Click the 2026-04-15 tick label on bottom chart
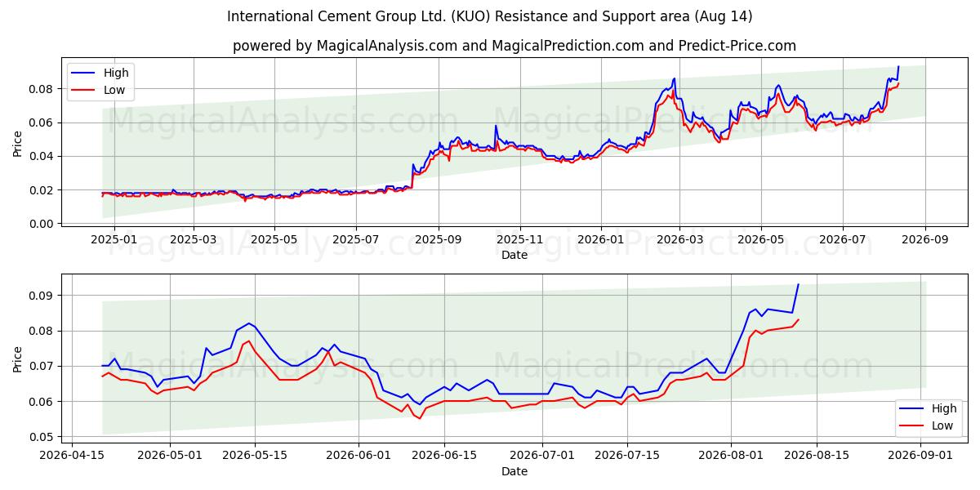Screen dimensions: 980x490 (72, 456)
